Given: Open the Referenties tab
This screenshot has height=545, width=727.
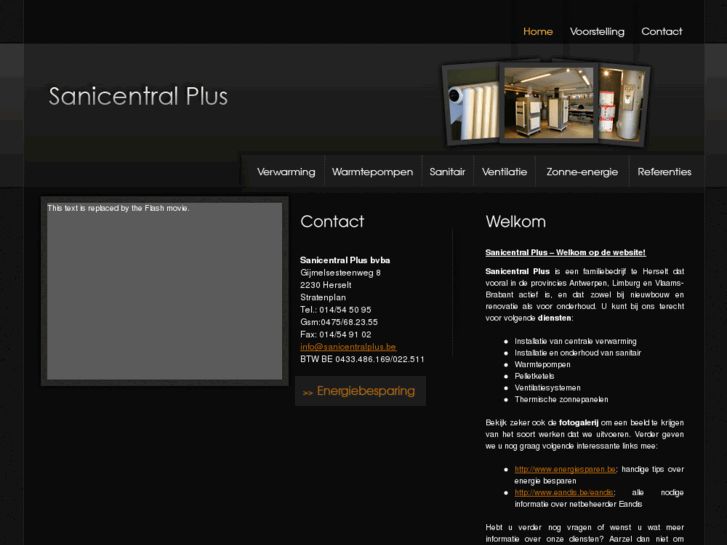Looking at the screenshot, I should pyautogui.click(x=664, y=172).
